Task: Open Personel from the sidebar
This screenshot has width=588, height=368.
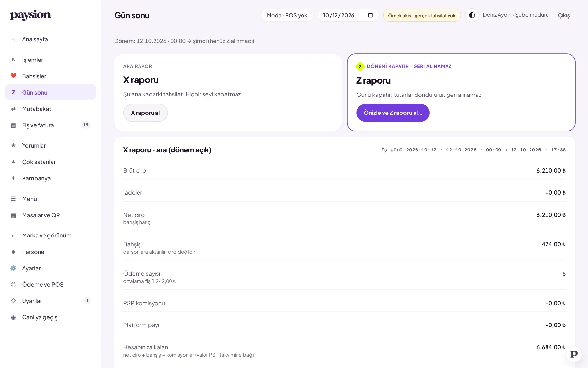Action: point(50,252)
